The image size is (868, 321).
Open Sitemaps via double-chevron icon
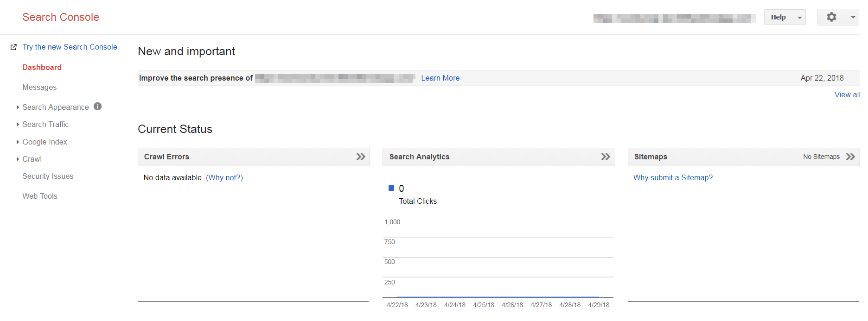(850, 157)
